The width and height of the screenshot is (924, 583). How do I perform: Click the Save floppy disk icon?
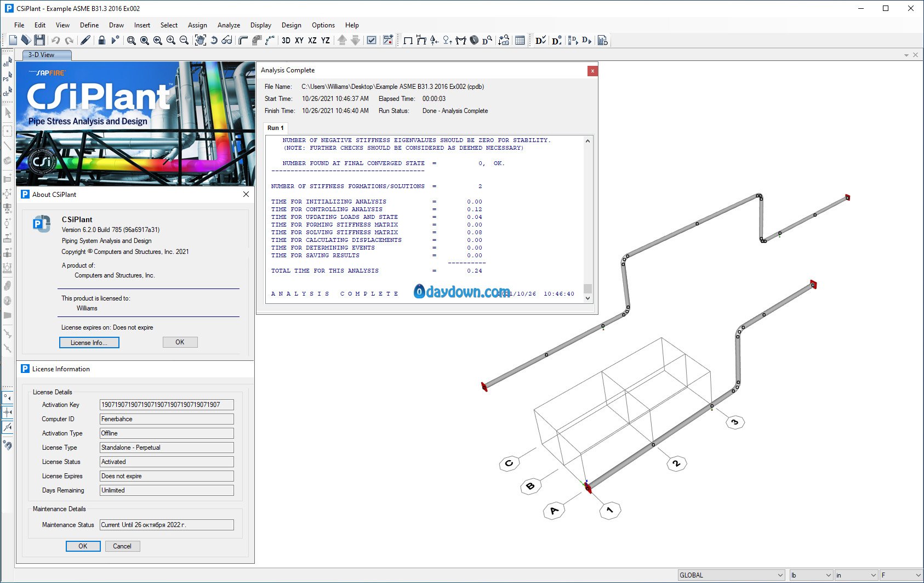pyautogui.click(x=39, y=40)
